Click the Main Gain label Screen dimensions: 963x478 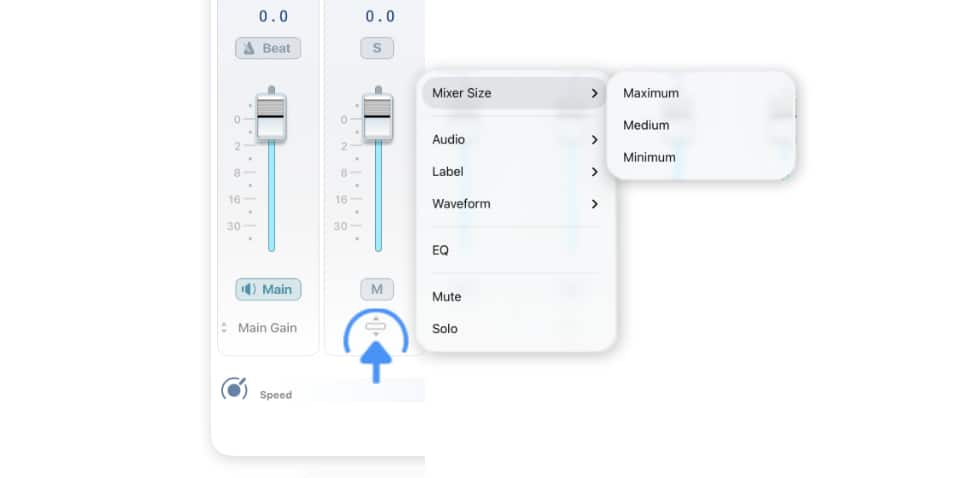(267, 328)
